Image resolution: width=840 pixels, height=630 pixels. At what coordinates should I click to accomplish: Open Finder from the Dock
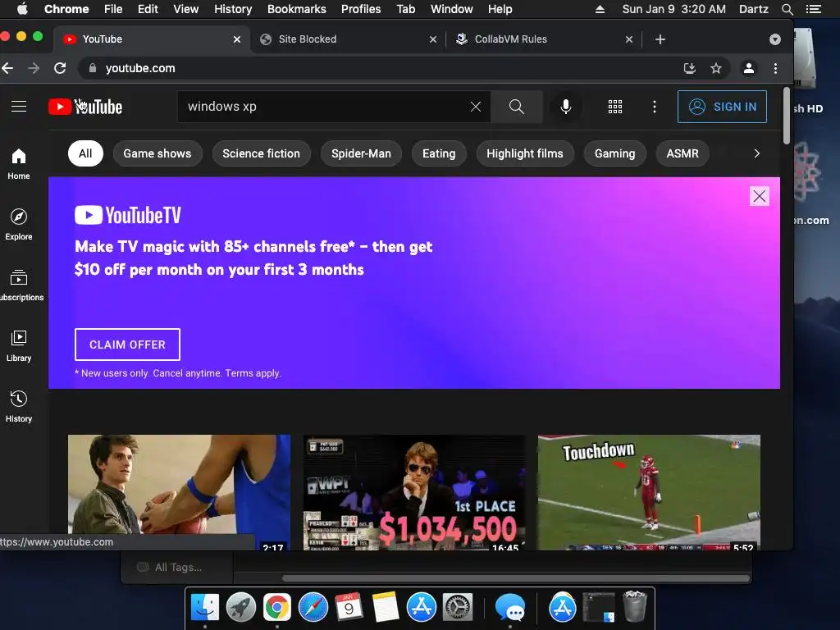click(x=205, y=607)
